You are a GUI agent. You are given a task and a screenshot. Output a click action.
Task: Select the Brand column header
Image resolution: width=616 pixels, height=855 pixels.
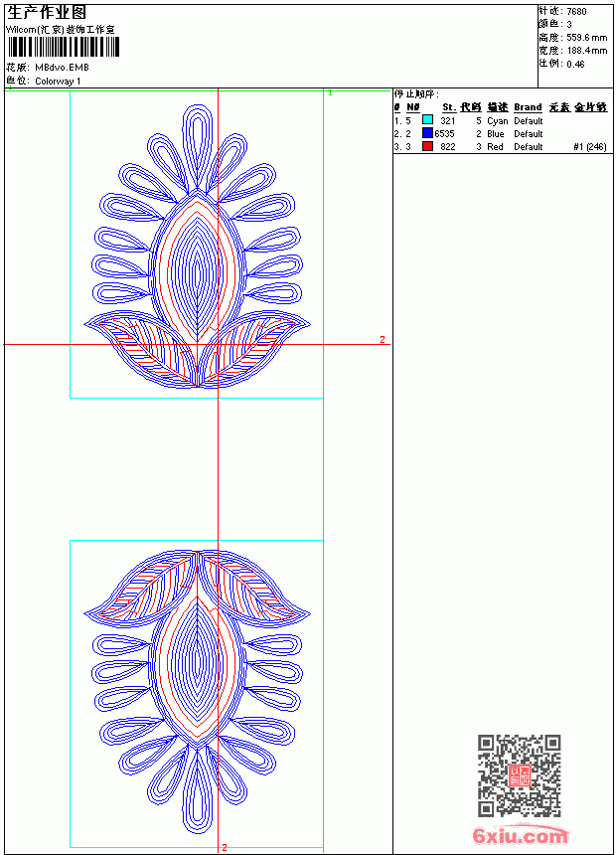pyautogui.click(x=528, y=107)
